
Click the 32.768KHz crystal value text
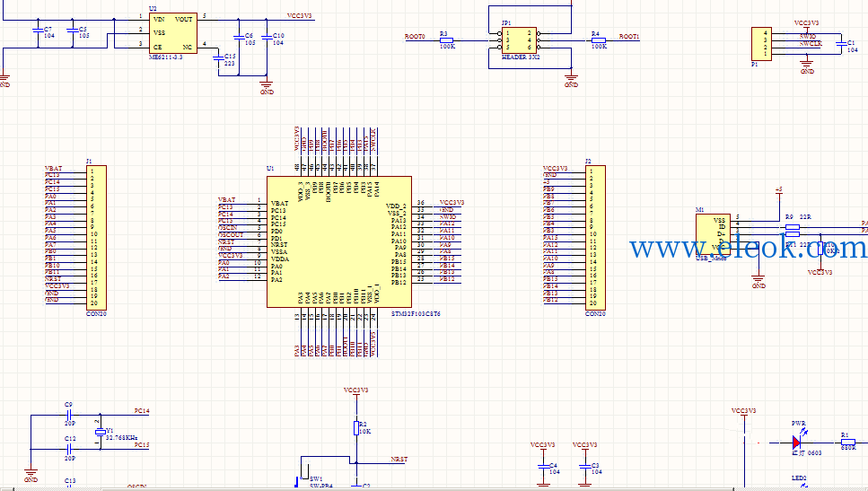pos(121,437)
